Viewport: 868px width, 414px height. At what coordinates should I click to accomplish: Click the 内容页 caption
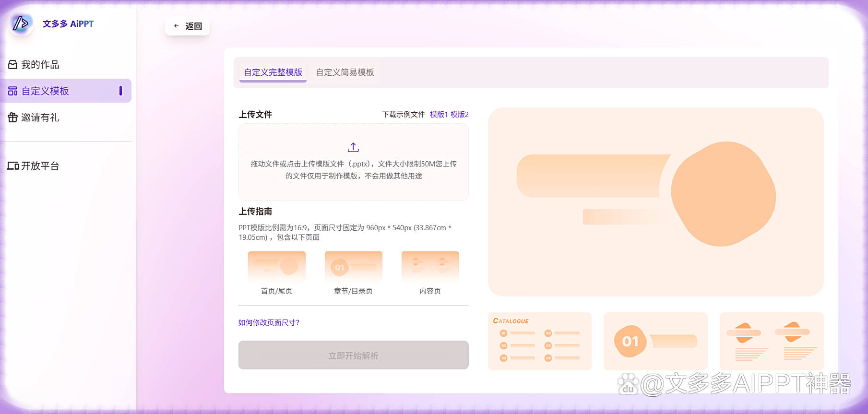coord(430,291)
